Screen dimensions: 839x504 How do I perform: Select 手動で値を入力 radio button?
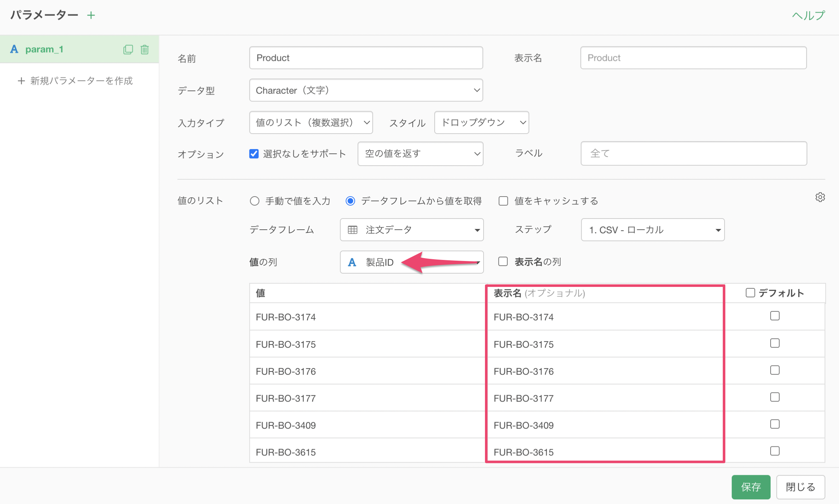(x=255, y=201)
